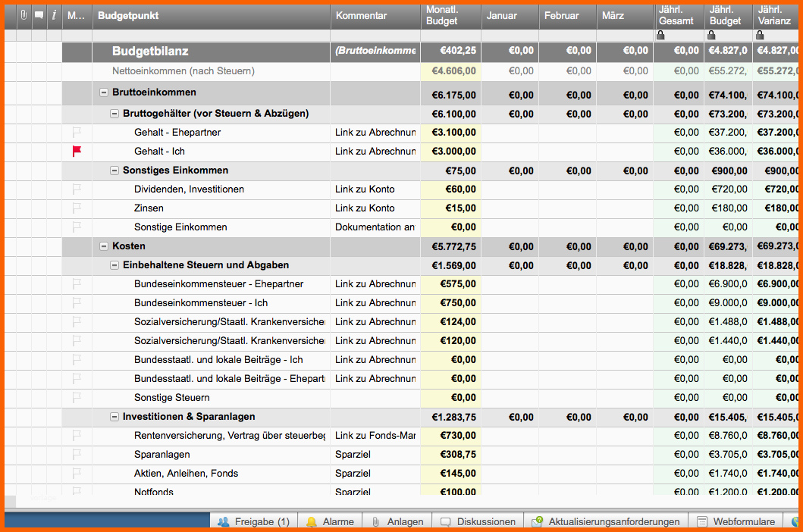Click the lock icon under Jährl. Gesamt

[x=660, y=35]
